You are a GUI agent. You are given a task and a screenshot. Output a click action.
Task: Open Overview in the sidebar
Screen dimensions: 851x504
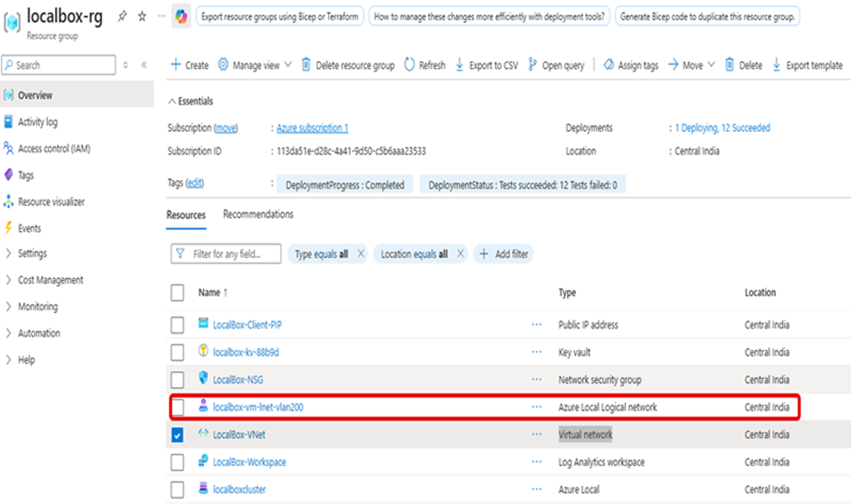point(77,95)
